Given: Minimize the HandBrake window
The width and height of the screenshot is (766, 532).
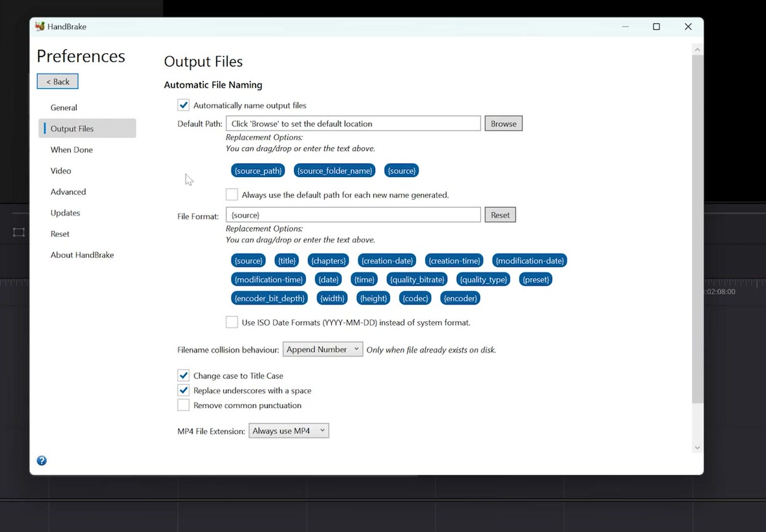Looking at the screenshot, I should 625,27.
